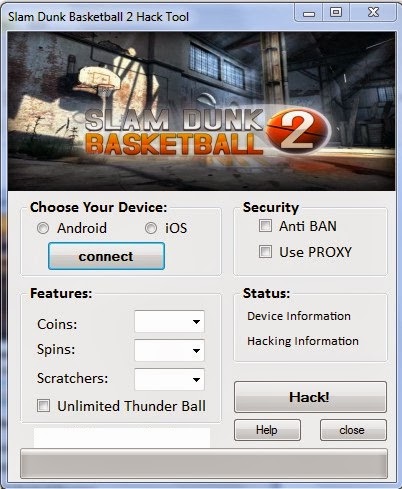The height and width of the screenshot is (489, 402).
Task: Click the bottom progress bar
Action: click(x=204, y=464)
